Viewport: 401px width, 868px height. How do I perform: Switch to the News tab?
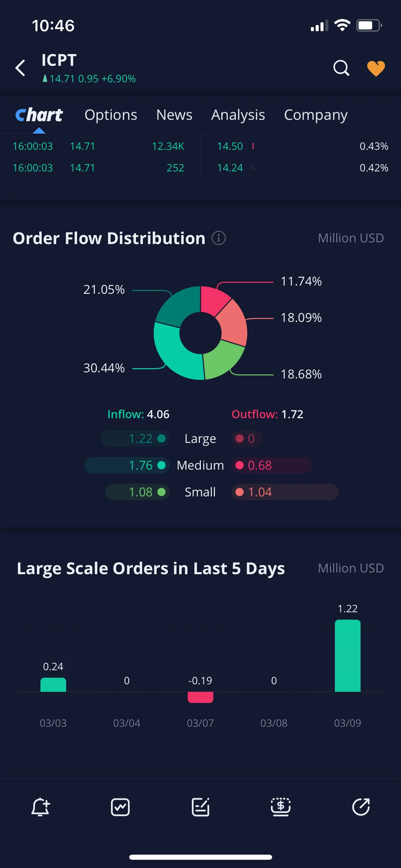tap(174, 115)
